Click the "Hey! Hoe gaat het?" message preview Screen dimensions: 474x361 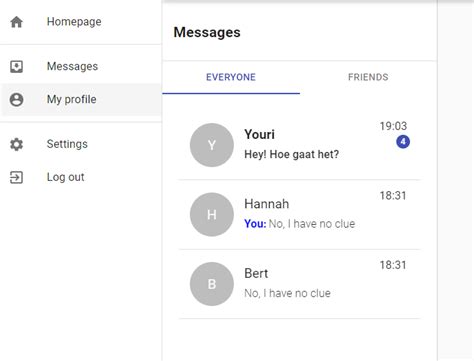[291, 154]
